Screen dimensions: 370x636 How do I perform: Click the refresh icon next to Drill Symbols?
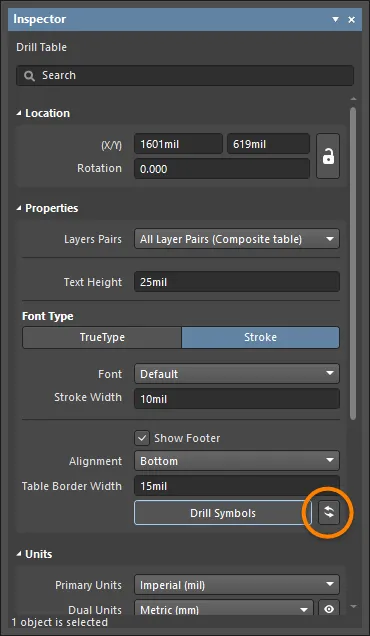(x=329, y=512)
